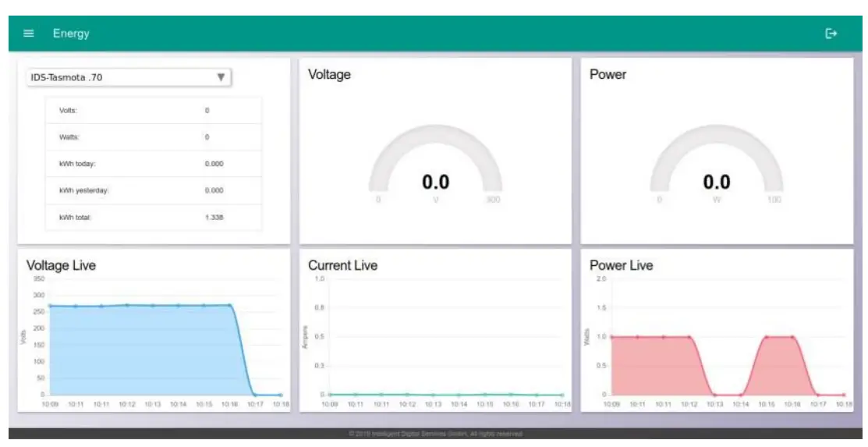The height and width of the screenshot is (447, 868).
Task: Select the Watts row label
Action: [69, 137]
